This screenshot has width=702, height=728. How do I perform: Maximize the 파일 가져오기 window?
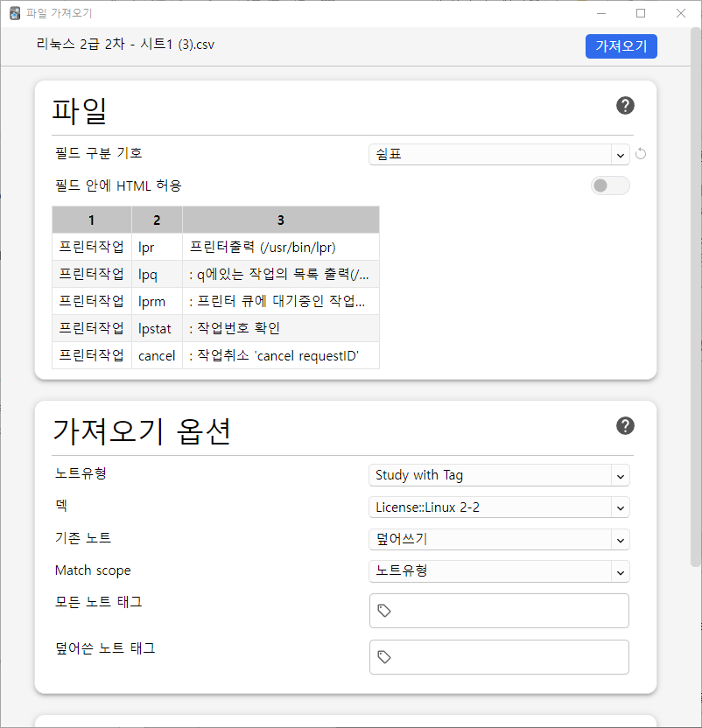(641, 13)
